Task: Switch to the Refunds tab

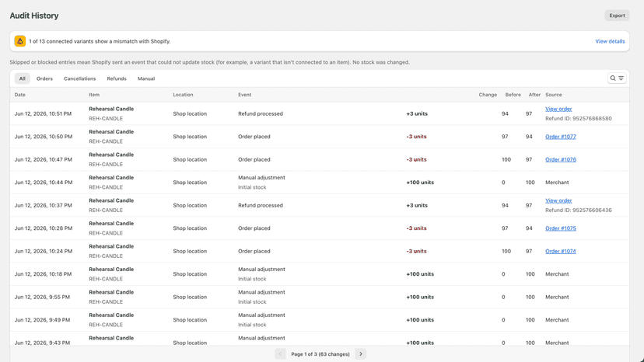Action: 117,78
